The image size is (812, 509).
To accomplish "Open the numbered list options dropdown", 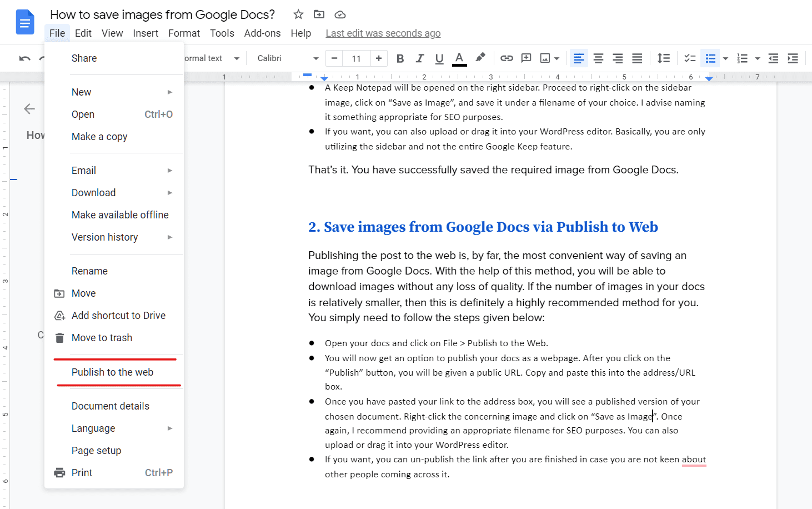I will click(756, 58).
